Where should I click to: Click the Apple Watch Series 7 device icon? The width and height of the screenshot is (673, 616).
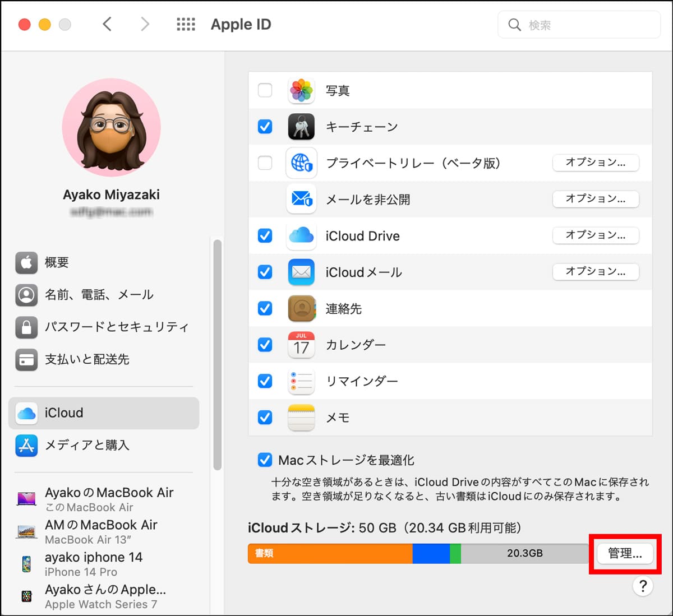pos(26,596)
